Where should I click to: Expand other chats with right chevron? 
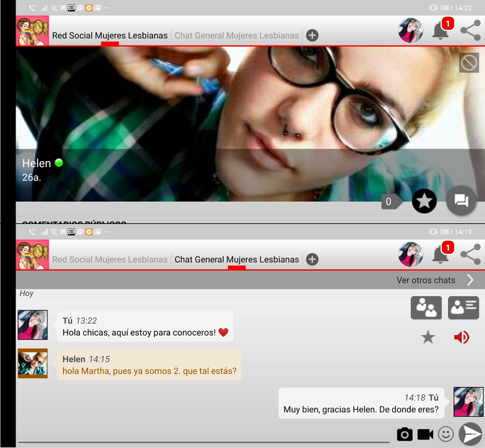(470, 280)
